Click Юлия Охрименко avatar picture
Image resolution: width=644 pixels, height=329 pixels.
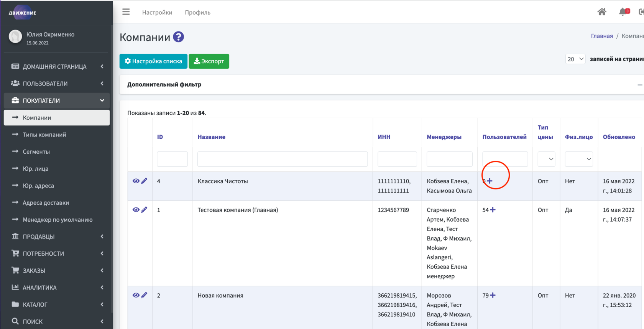[x=15, y=37]
